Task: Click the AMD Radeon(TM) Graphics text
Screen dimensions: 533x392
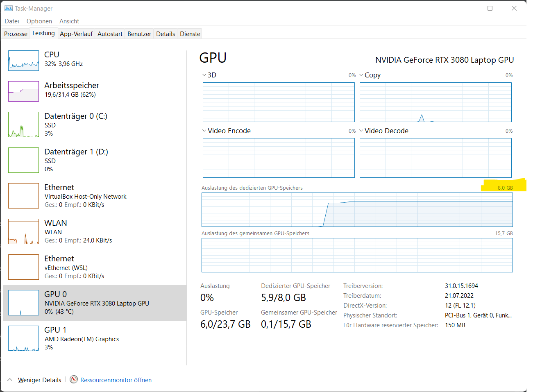Action: click(82, 339)
